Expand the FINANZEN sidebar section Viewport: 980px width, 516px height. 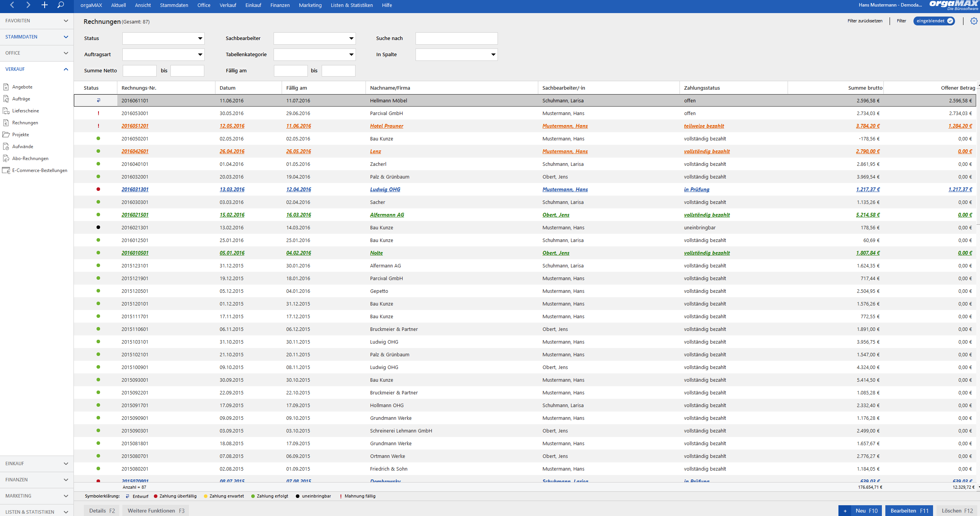(66, 480)
